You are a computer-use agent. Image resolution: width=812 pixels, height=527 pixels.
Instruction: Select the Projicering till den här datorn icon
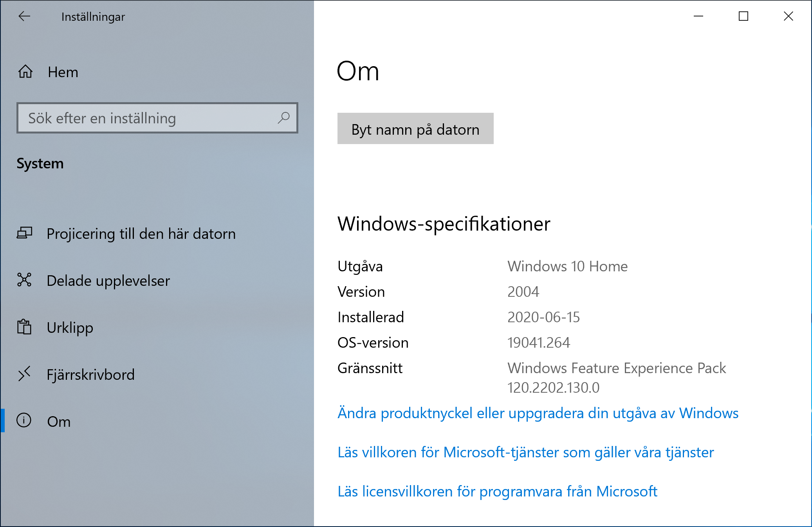(x=25, y=233)
